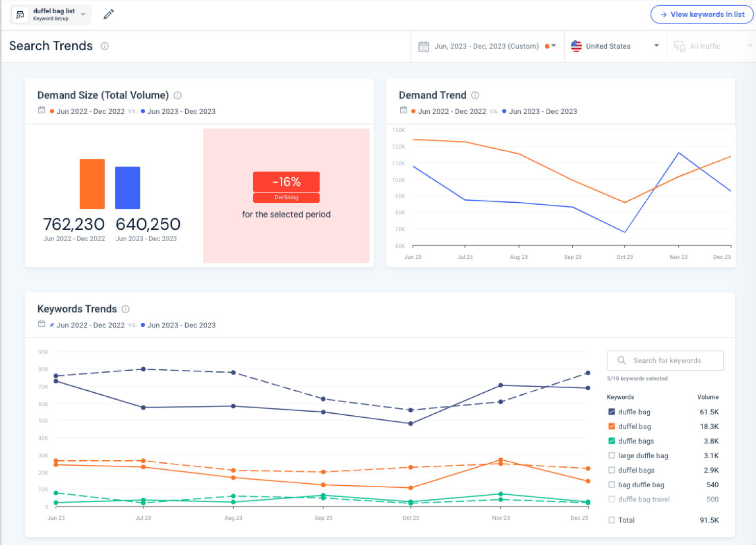Click the blue legend dot in Demand Size header

pos(143,111)
